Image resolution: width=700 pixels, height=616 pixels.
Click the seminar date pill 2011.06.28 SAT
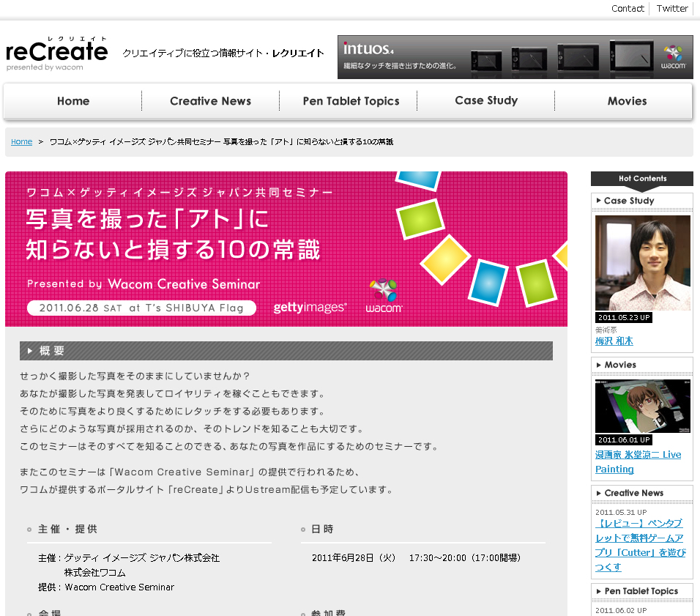(141, 308)
